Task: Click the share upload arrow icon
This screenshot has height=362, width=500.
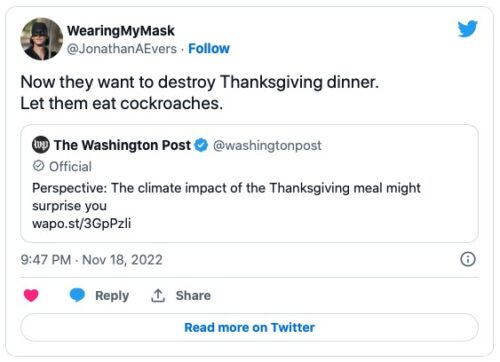Action: pyautogui.click(x=158, y=295)
